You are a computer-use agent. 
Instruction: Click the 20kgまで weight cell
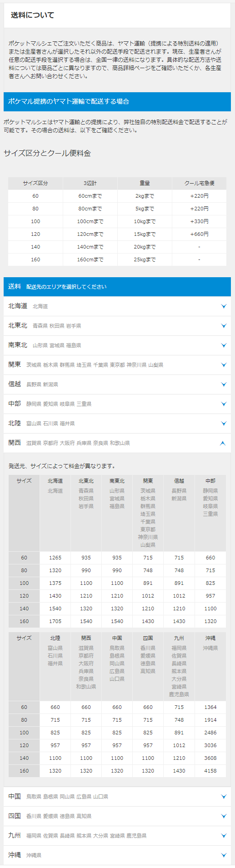[x=145, y=247]
